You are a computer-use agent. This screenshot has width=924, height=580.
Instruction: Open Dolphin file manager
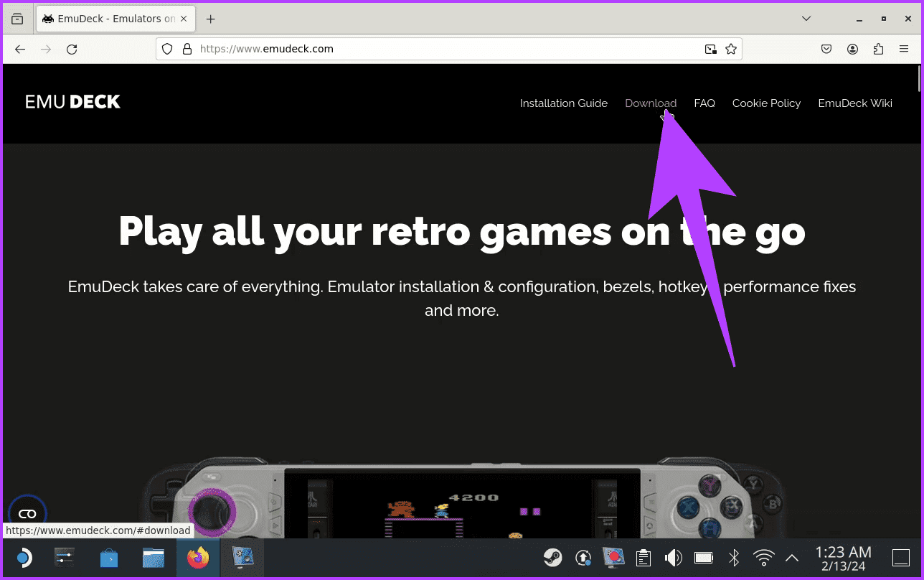(154, 558)
